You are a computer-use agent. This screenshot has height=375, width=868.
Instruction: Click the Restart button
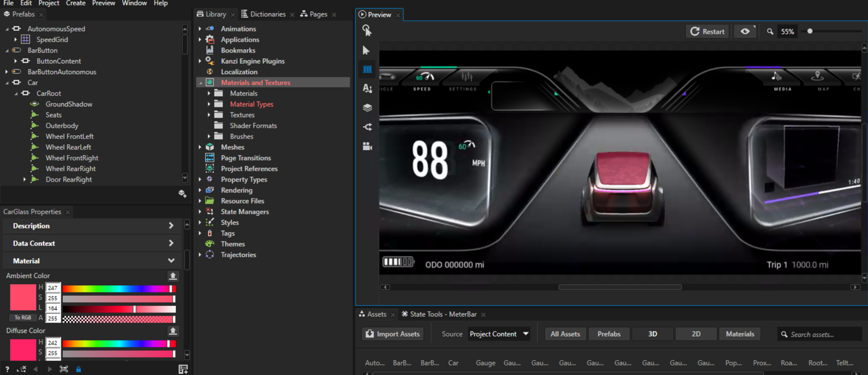click(707, 31)
